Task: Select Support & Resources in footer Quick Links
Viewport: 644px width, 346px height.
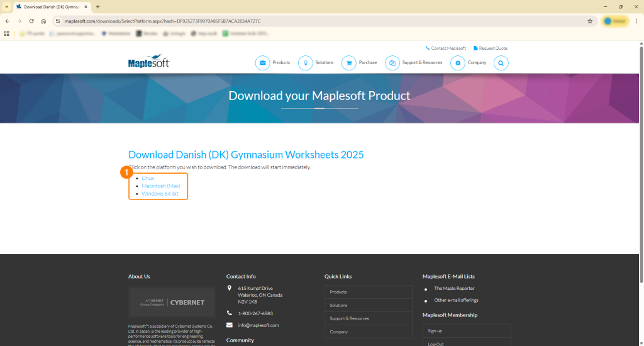Action: click(350, 318)
